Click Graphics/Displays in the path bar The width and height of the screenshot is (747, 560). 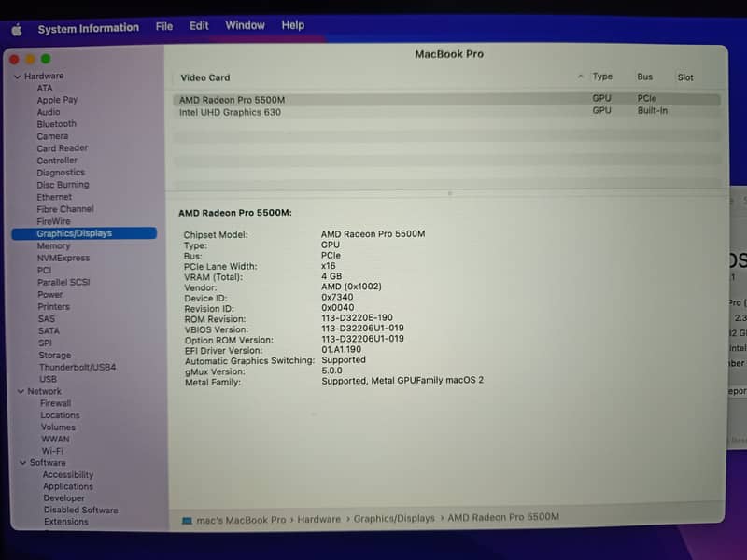point(394,518)
